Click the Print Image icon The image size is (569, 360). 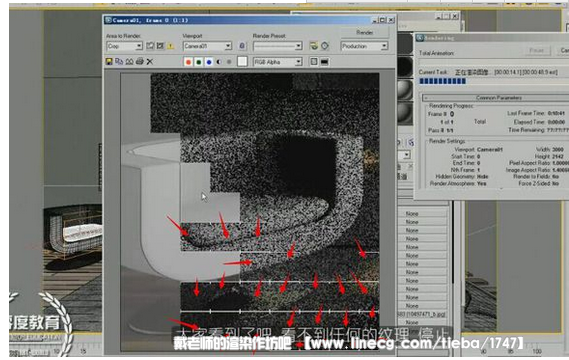140,62
